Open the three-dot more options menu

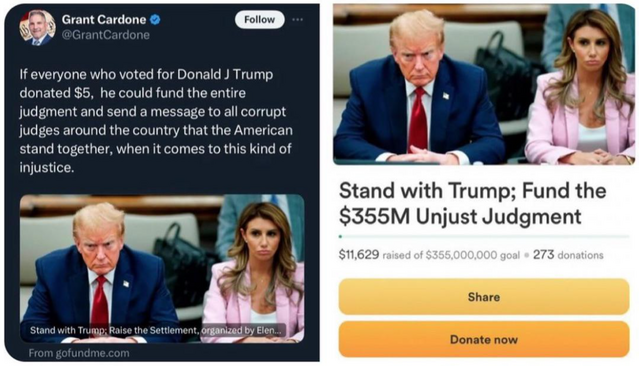point(297,20)
